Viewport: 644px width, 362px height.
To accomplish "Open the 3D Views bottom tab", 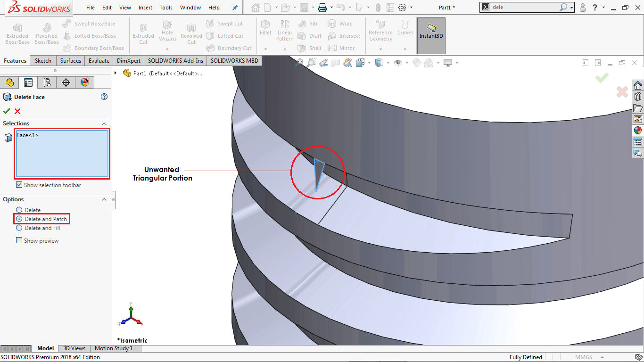I will tap(74, 348).
